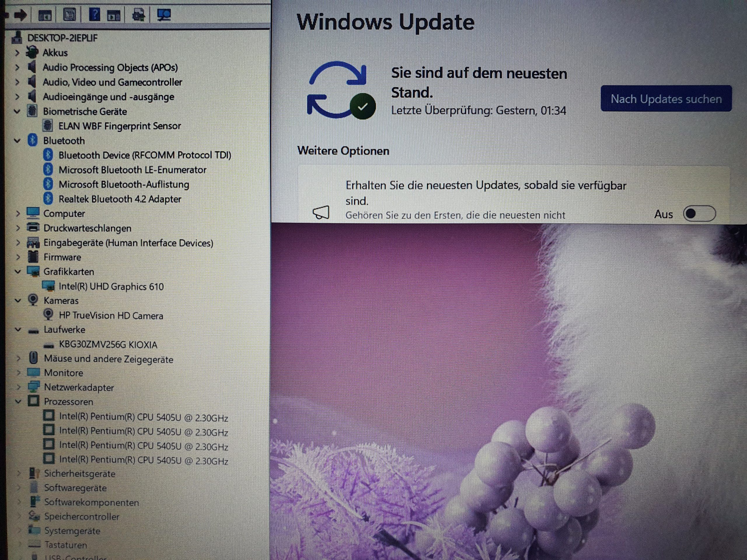Expand the Akkus category
Image resolution: width=747 pixels, height=560 pixels.
pos(17,53)
